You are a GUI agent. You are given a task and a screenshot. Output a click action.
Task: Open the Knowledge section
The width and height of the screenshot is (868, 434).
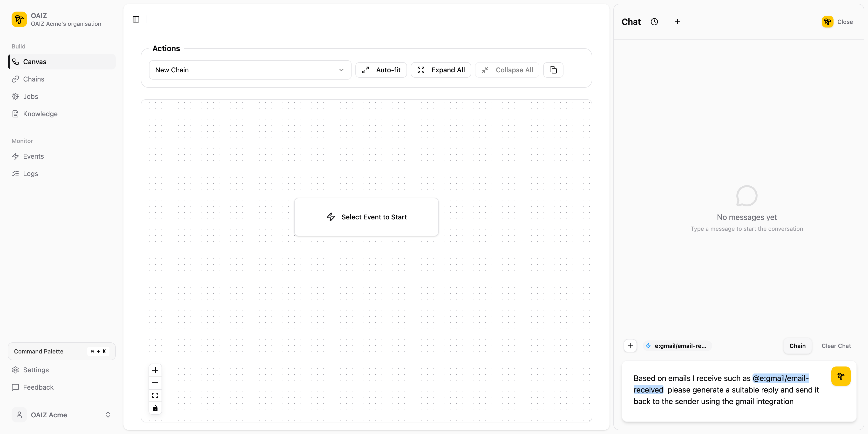click(x=40, y=114)
